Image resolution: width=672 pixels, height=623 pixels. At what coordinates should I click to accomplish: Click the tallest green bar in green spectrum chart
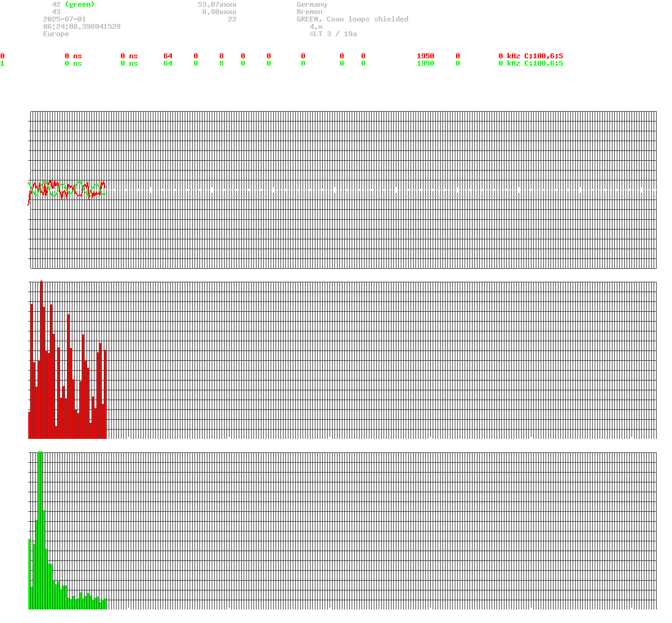coord(41,530)
